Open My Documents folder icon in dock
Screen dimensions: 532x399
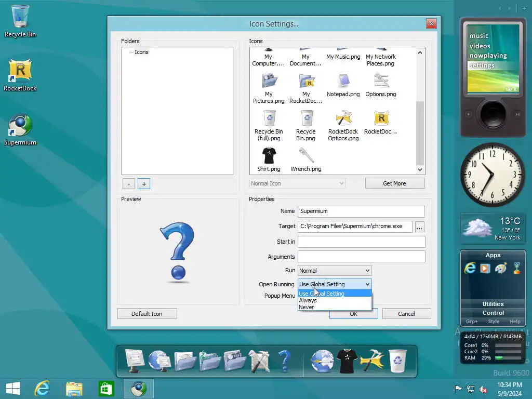(x=185, y=361)
